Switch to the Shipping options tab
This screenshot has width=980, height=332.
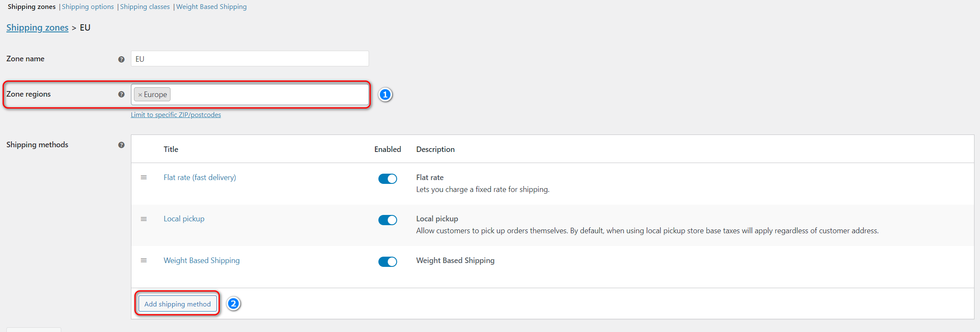click(88, 7)
